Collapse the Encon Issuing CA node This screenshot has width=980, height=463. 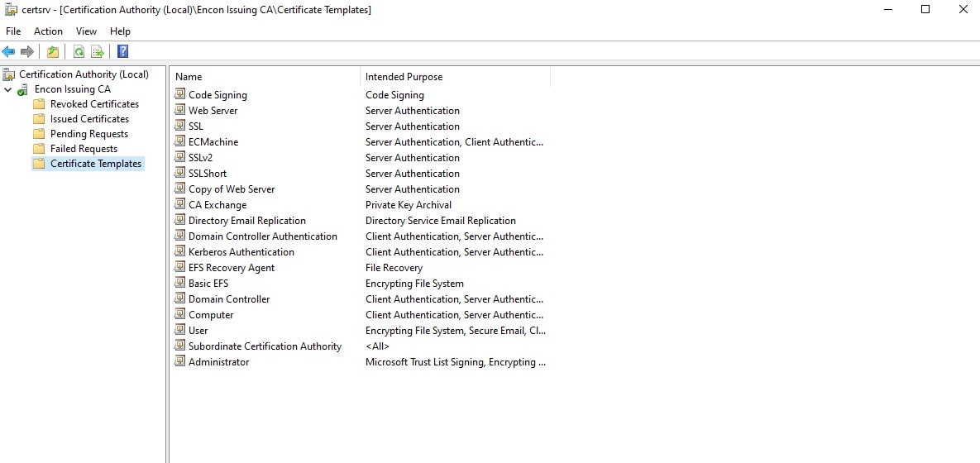(8, 89)
